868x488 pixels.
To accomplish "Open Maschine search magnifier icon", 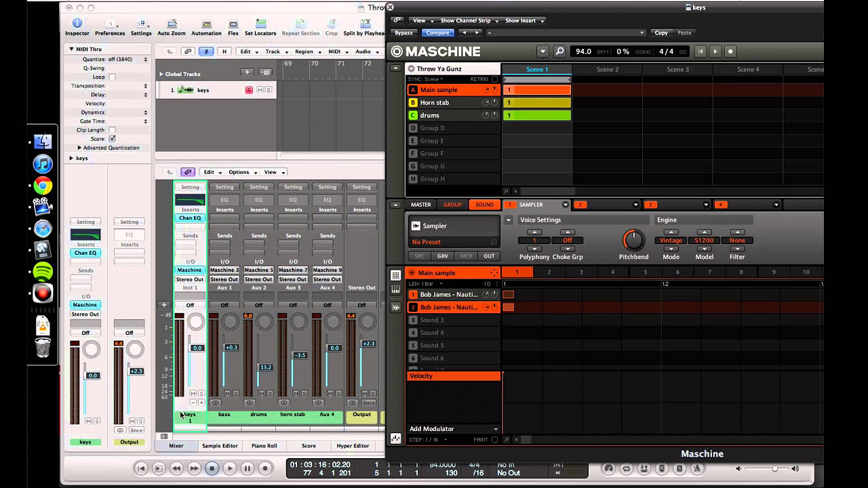I will (559, 52).
